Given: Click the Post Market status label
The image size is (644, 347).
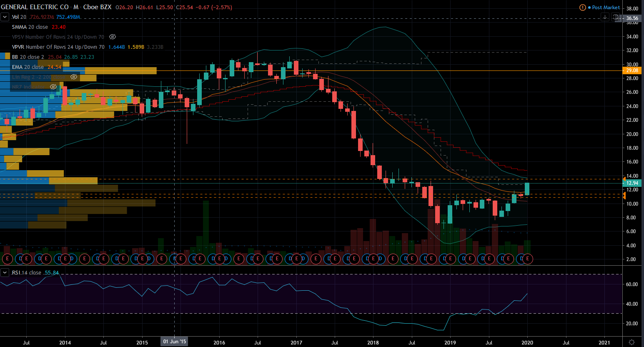Looking at the screenshot, I should [x=606, y=8].
